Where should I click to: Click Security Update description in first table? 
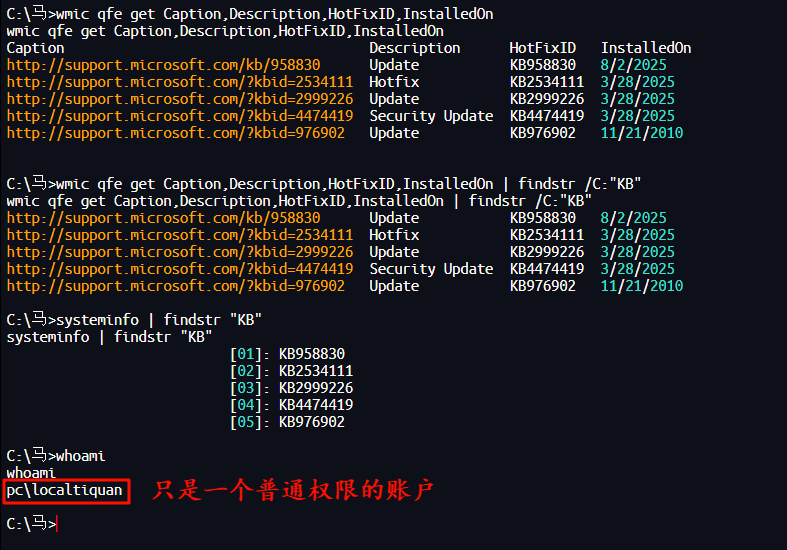coord(431,116)
